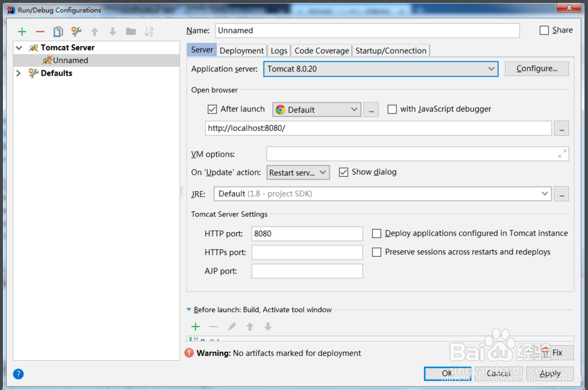Expand the VM options field editor
This screenshot has height=390, width=588.
coord(562,154)
